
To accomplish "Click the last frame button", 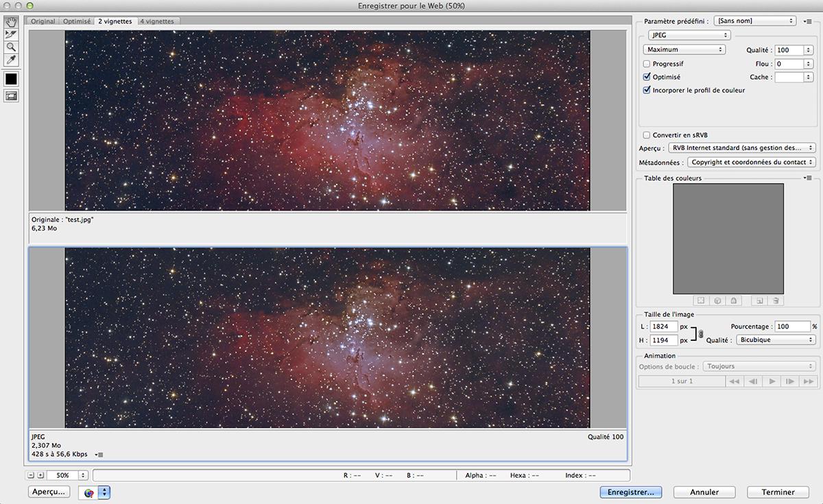I will coord(808,381).
